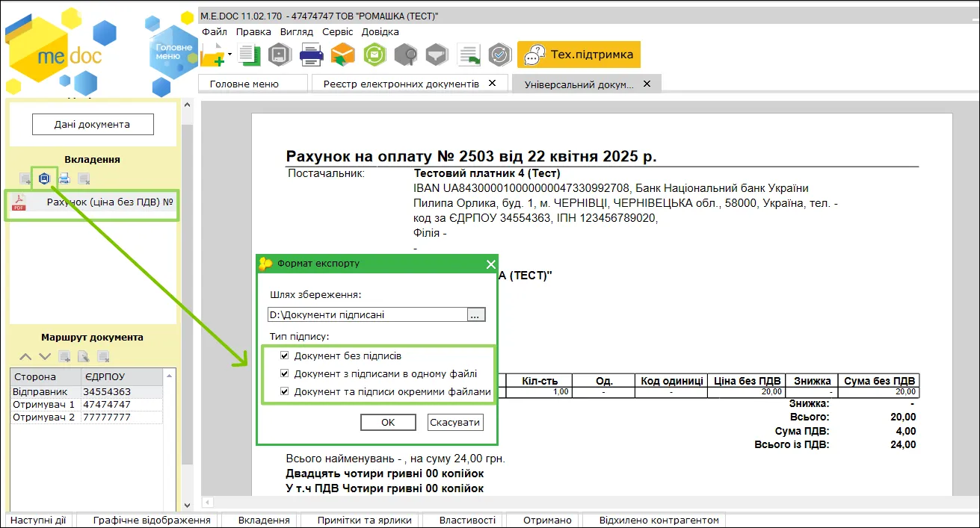Move route item up with the up chevron
Viewport: 980px width, 528px height.
point(25,357)
